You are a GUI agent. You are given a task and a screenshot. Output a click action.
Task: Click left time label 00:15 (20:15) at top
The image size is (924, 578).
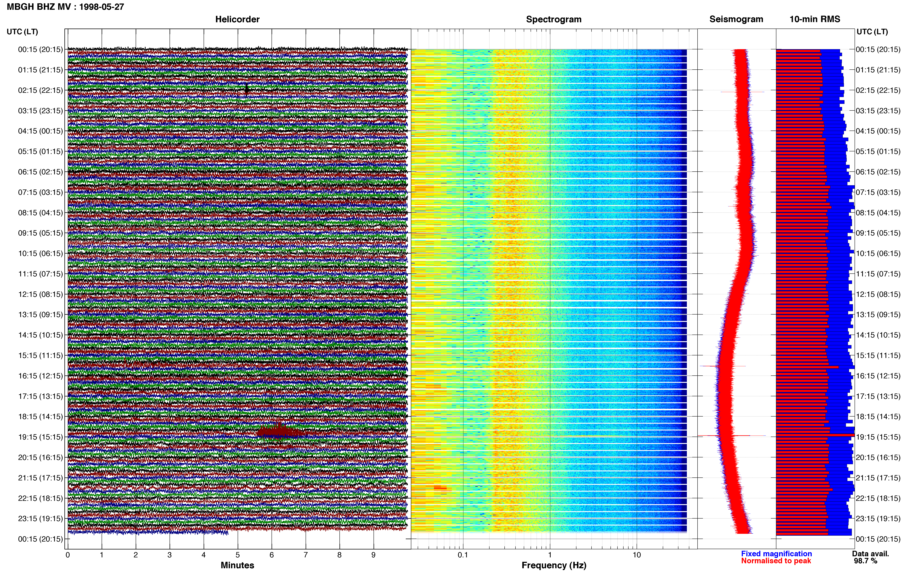coord(41,49)
